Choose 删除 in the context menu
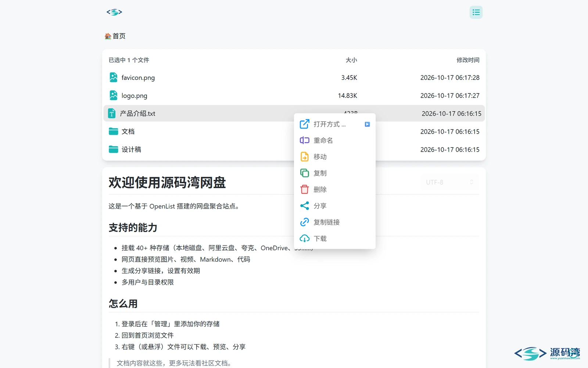588x368 pixels. [x=335, y=190]
